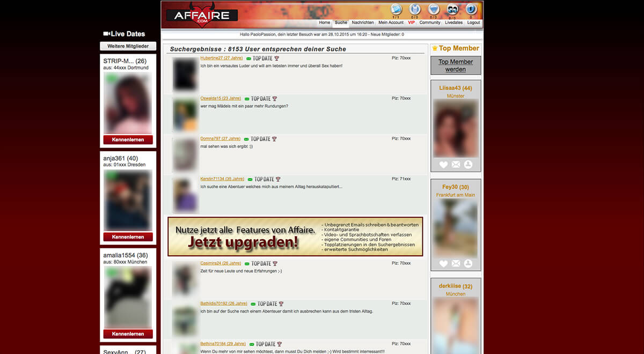Click the Oswalda15 profile thumbnail

point(185,114)
